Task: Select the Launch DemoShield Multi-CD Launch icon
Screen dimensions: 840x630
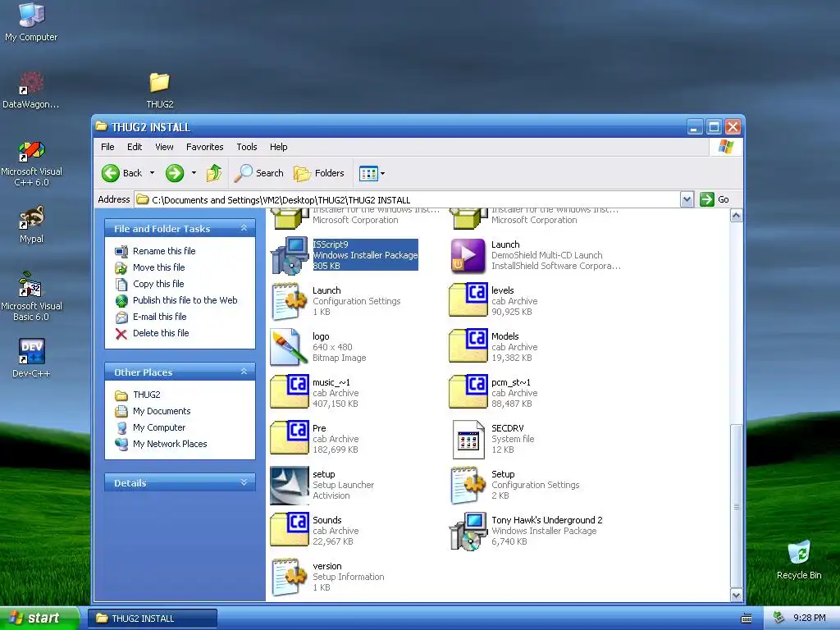Action: 468,256
